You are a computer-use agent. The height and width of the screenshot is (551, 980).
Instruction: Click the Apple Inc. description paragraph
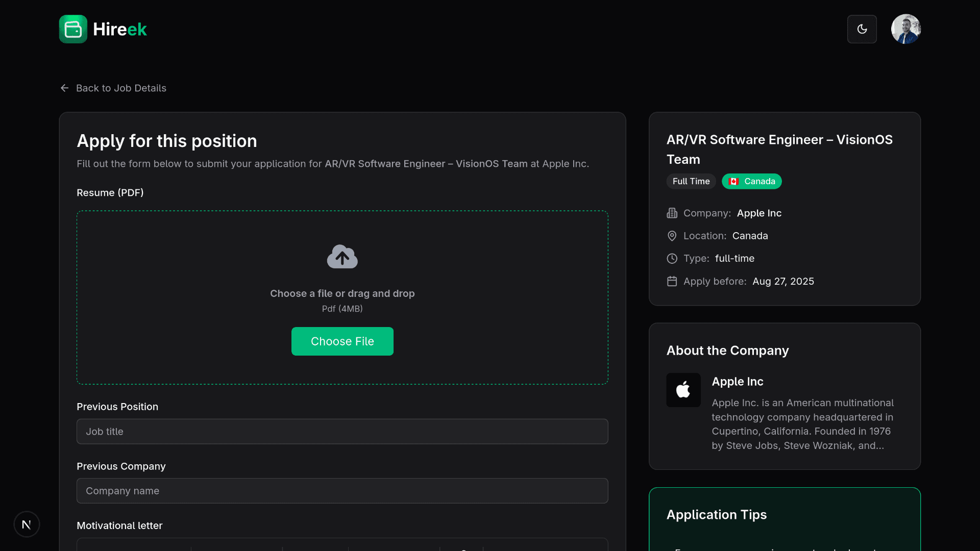(x=803, y=424)
